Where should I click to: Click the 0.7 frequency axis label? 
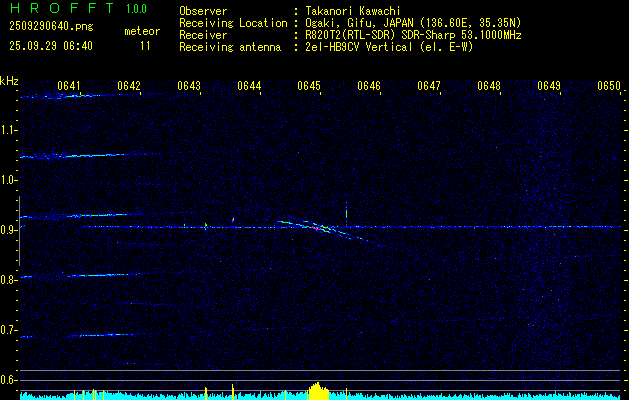[9, 330]
